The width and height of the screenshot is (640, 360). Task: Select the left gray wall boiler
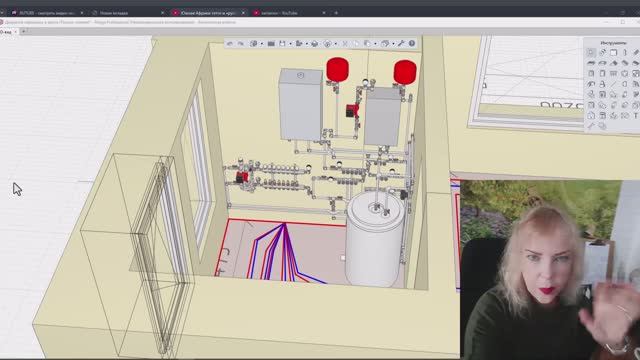pyautogui.click(x=301, y=104)
